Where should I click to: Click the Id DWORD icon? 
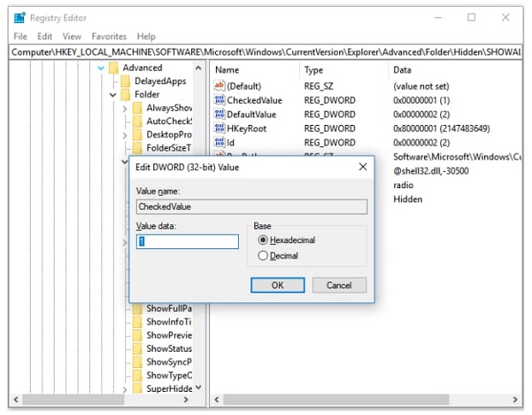pos(219,142)
